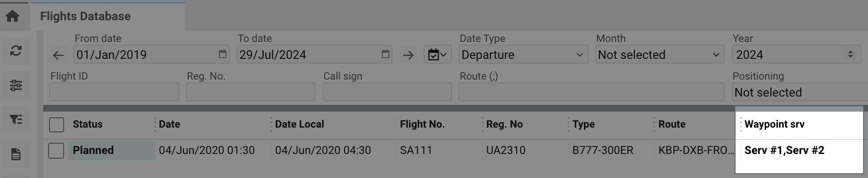Viewport: 868px width, 178px height.
Task: Go to Home via house icon
Action: click(x=13, y=16)
